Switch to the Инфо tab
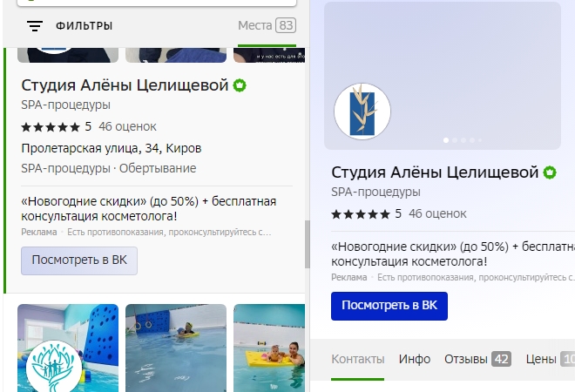Viewport: 575px width, 392px height. pos(415,359)
